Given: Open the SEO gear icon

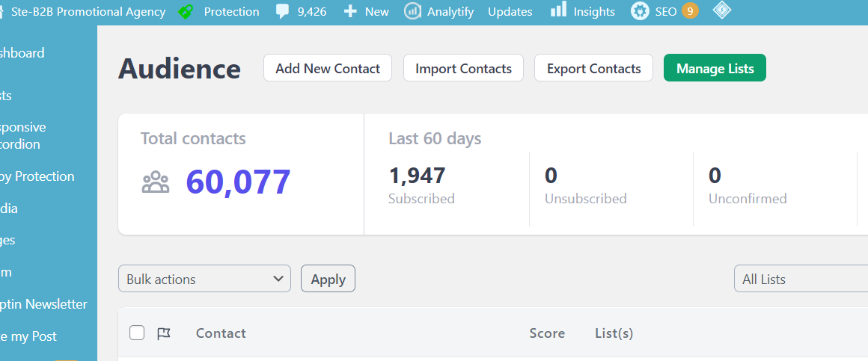Looking at the screenshot, I should click(639, 11).
